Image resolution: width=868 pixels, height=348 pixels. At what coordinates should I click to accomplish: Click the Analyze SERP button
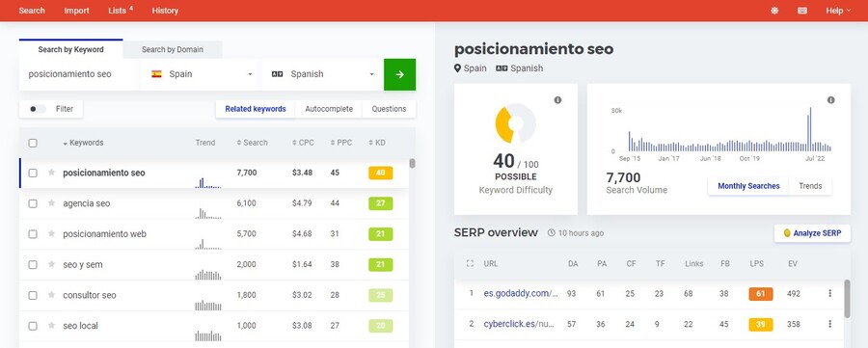click(812, 233)
